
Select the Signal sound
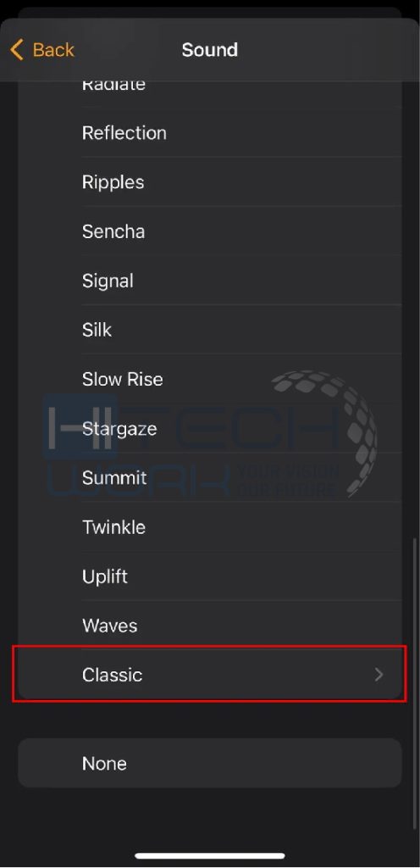209,281
